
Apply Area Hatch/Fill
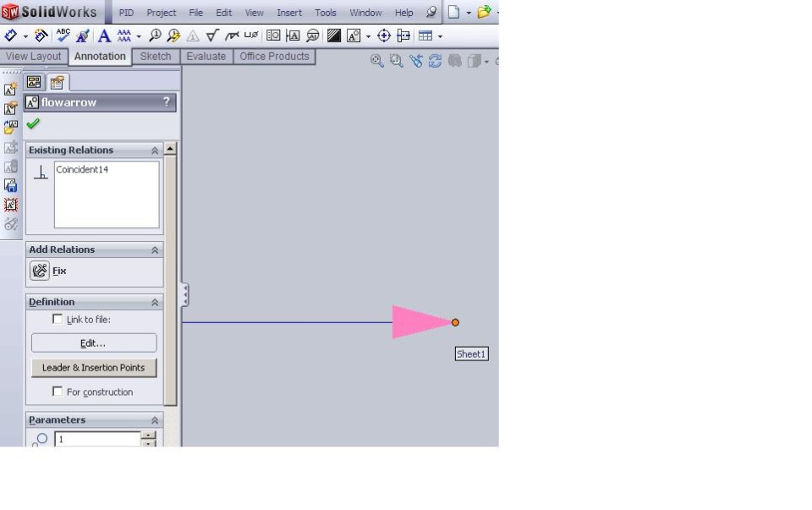334,36
